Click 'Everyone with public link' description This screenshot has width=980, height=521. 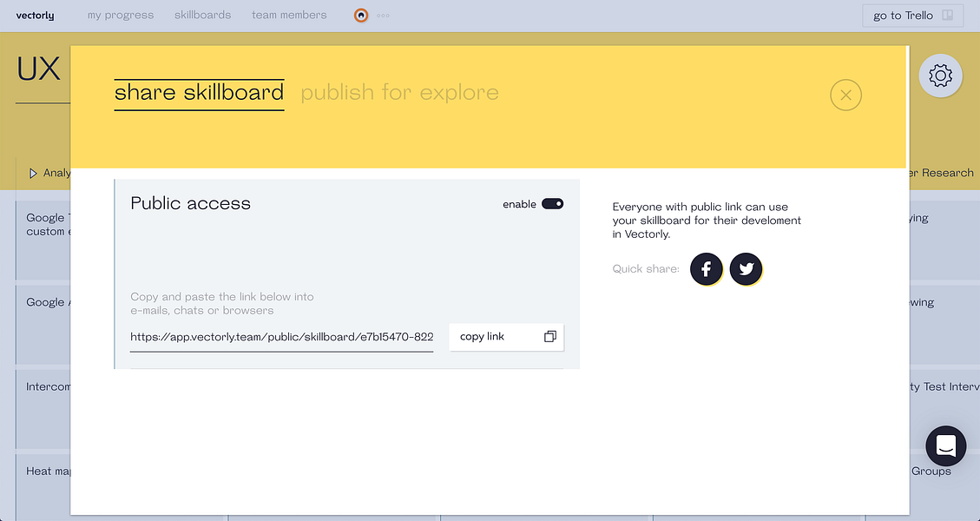pyautogui.click(x=707, y=221)
